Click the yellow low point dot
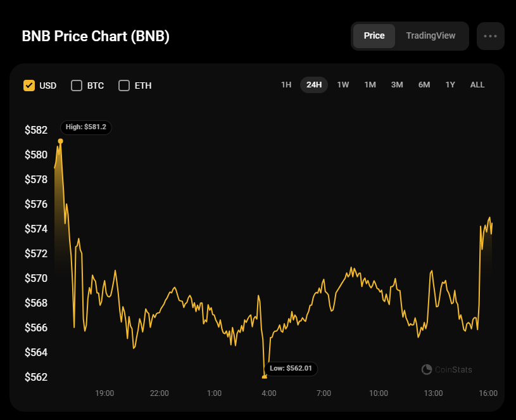 [x=264, y=377]
